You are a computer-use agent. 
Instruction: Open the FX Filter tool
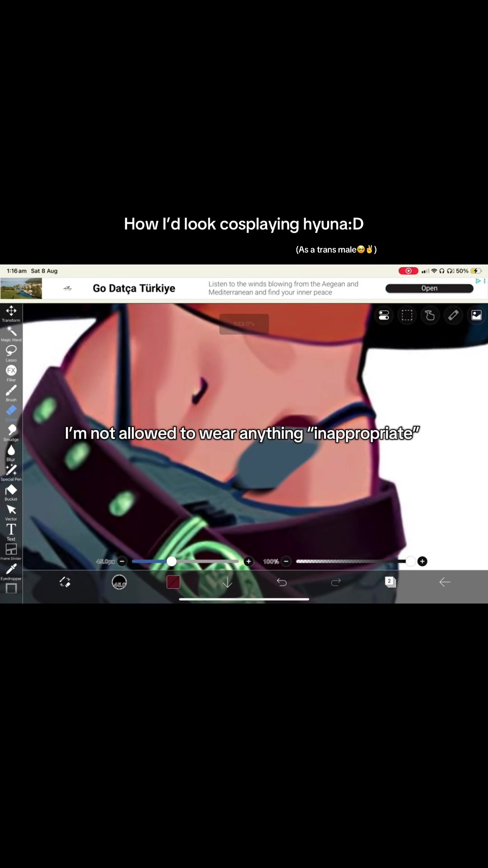click(x=11, y=373)
